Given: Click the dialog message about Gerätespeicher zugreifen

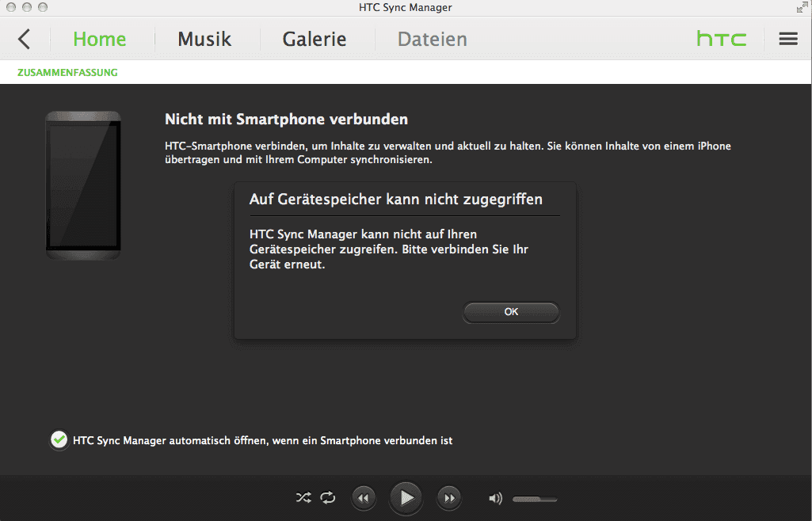Looking at the screenshot, I should pyautogui.click(x=389, y=249).
